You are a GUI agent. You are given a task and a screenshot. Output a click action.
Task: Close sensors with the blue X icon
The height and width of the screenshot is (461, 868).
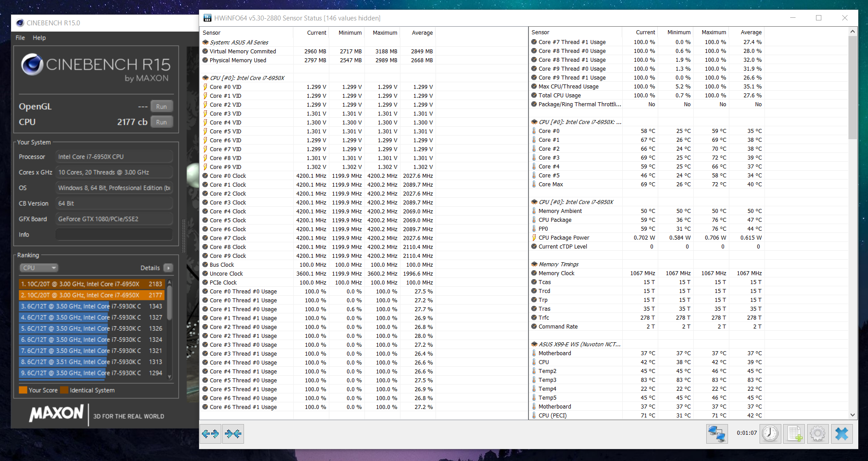(842, 433)
